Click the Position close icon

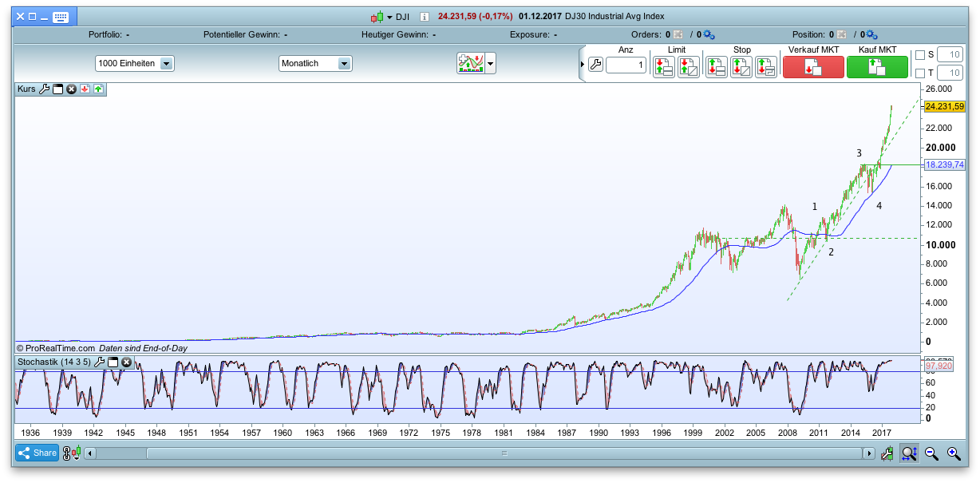pos(840,35)
